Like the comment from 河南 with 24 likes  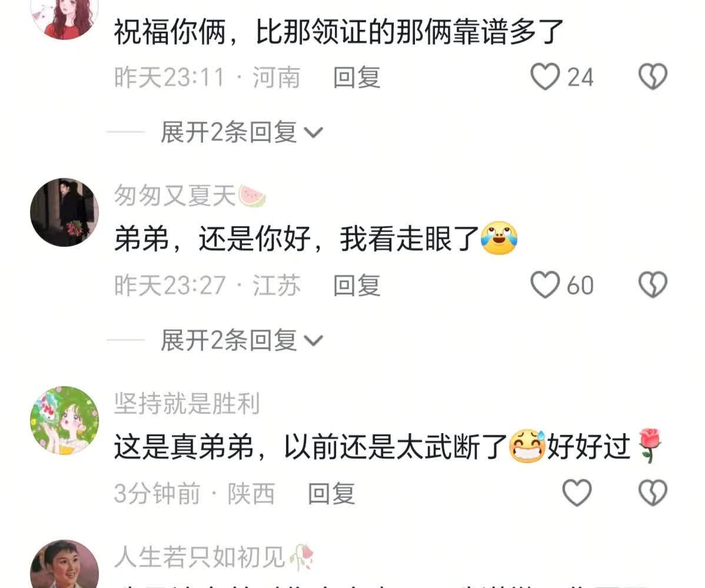[545, 77]
